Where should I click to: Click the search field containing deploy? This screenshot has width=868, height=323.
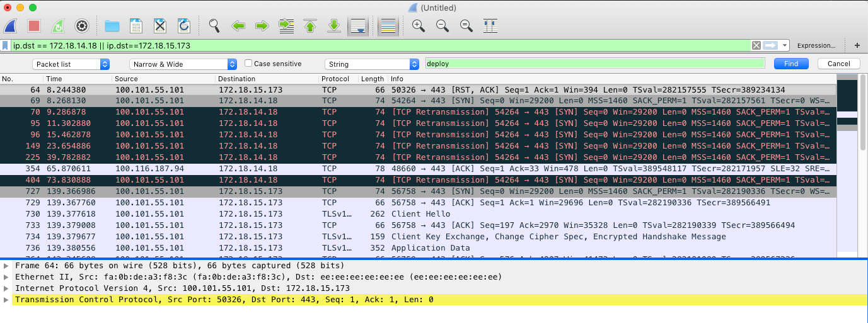pyautogui.click(x=595, y=64)
